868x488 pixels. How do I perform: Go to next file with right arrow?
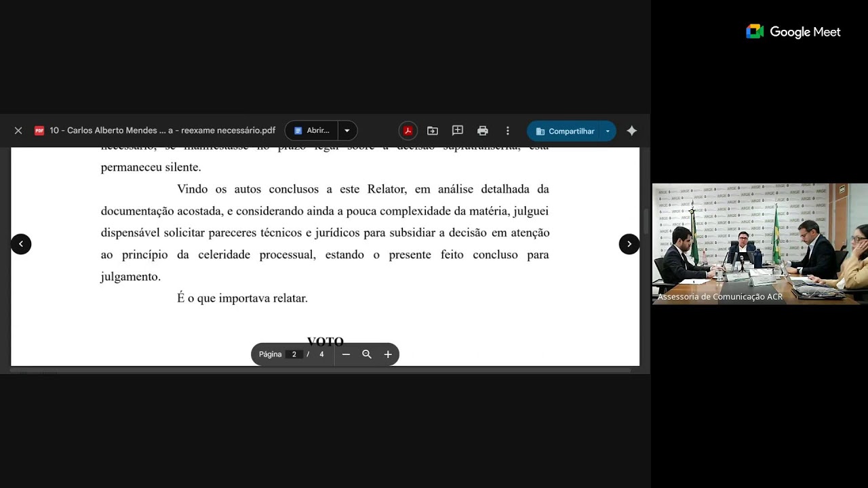629,244
